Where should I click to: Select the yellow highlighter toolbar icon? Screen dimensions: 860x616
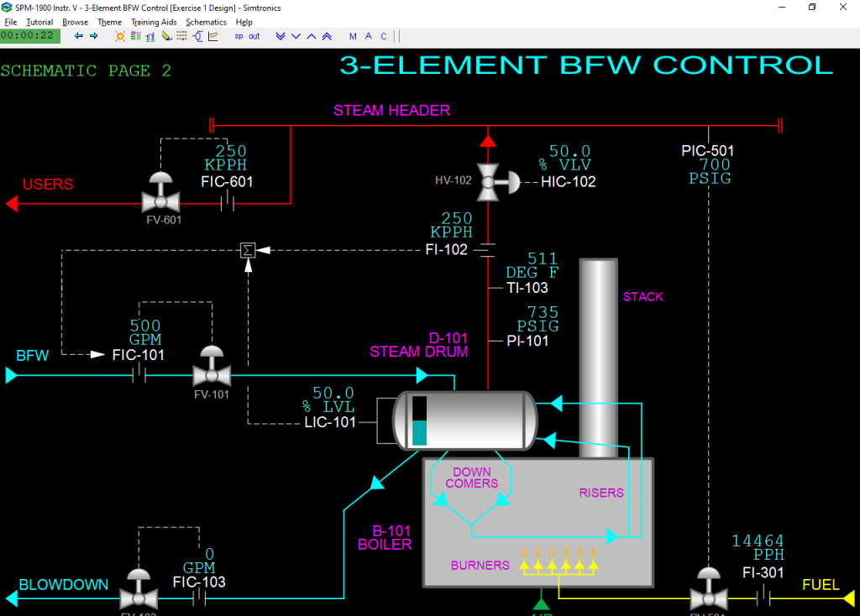pos(166,36)
